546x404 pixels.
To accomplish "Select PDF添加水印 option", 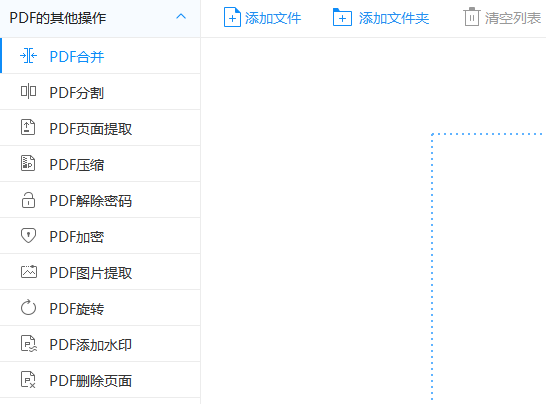I will [100, 344].
